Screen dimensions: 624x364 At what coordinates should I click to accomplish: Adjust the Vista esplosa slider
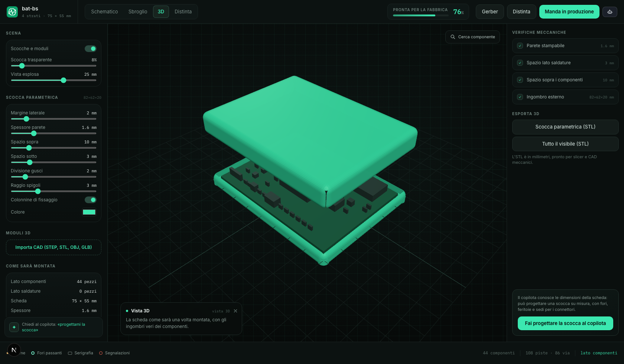pos(53,80)
